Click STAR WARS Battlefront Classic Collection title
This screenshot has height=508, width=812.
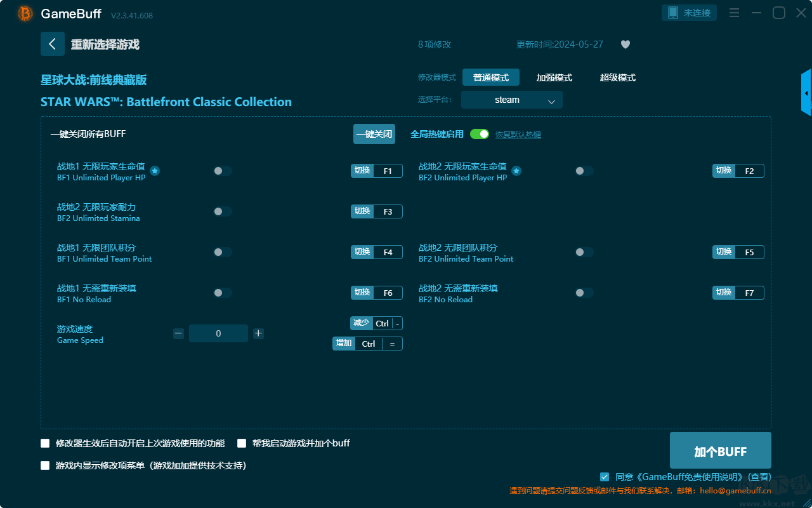tap(166, 102)
